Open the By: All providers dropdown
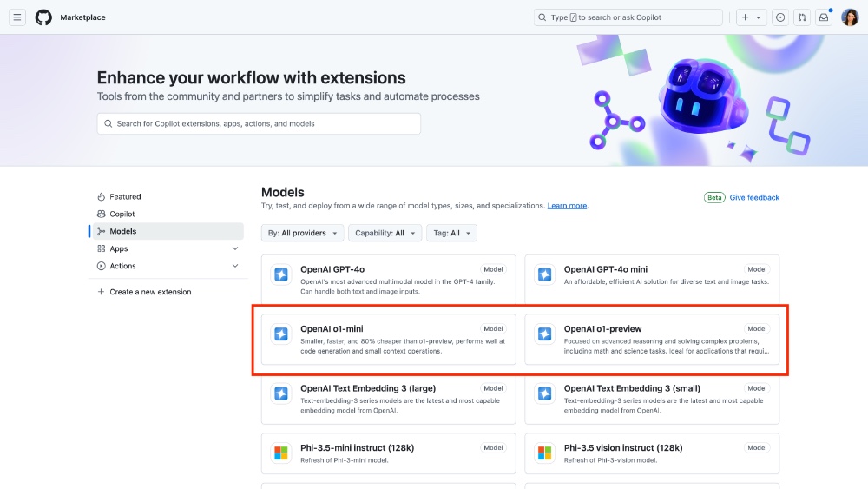The image size is (868, 489). [302, 233]
